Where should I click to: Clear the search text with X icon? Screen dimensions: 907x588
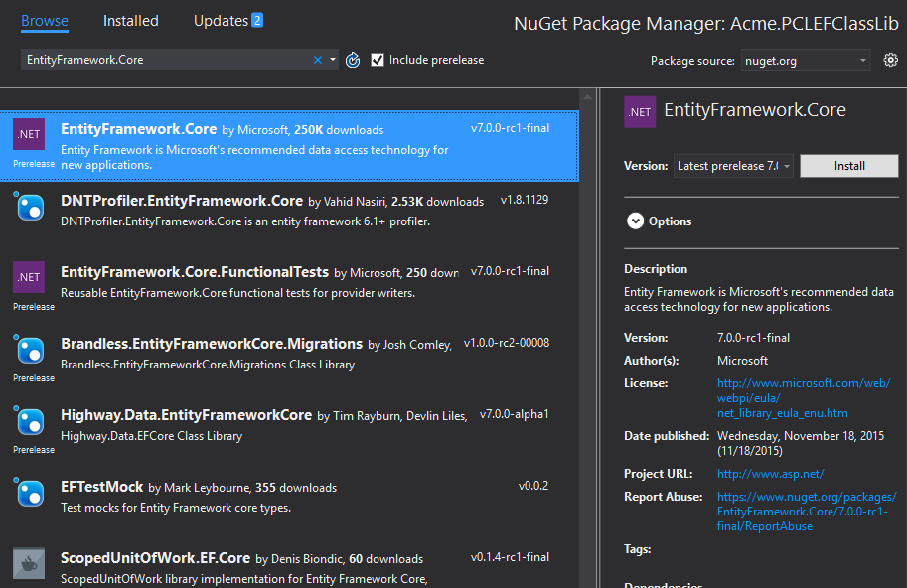(318, 60)
